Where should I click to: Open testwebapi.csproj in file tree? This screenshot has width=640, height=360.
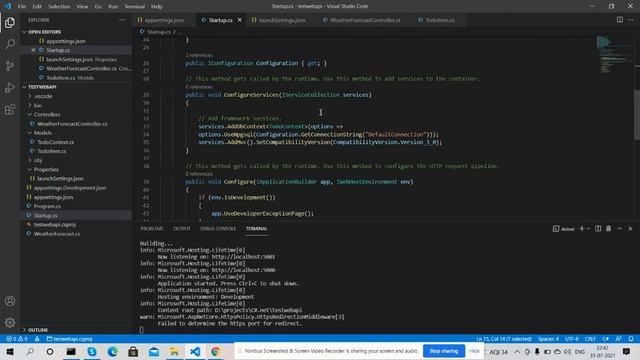tap(55, 224)
